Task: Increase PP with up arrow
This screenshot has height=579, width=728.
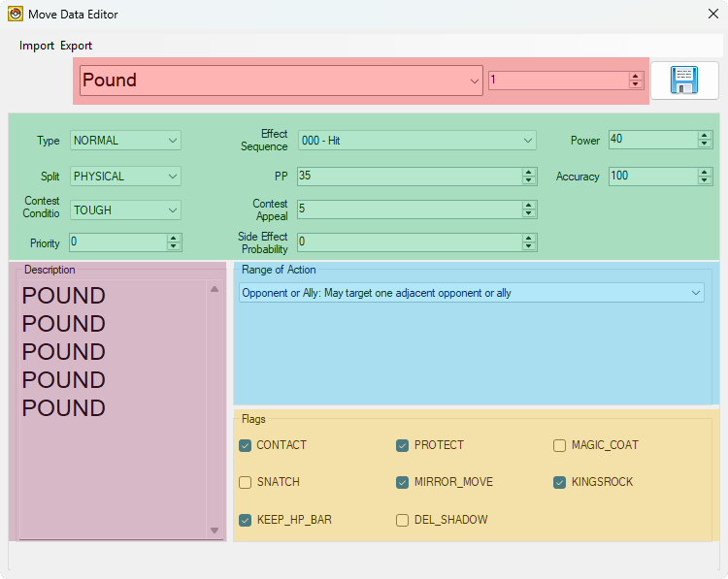Action: [x=528, y=173]
